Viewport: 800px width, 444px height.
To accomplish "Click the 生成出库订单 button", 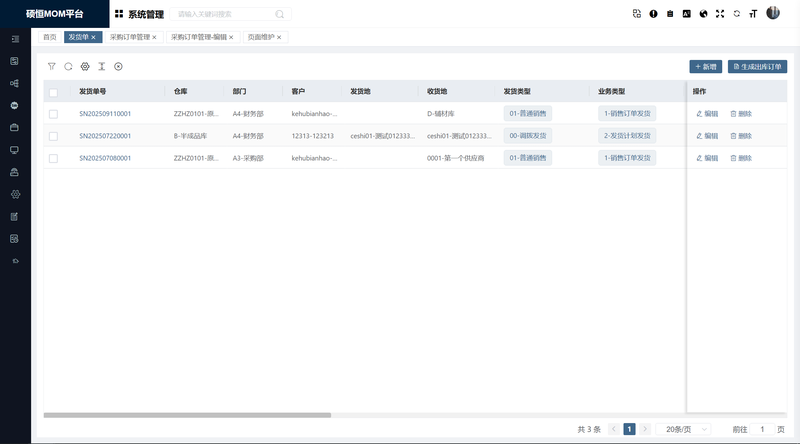I will [757, 66].
